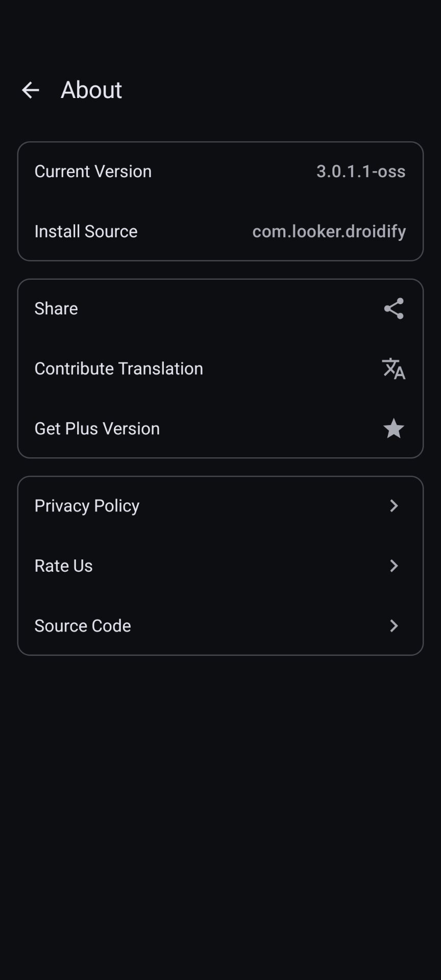Open the Source Code text link
Image resolution: width=441 pixels, height=980 pixels.
[83, 626]
